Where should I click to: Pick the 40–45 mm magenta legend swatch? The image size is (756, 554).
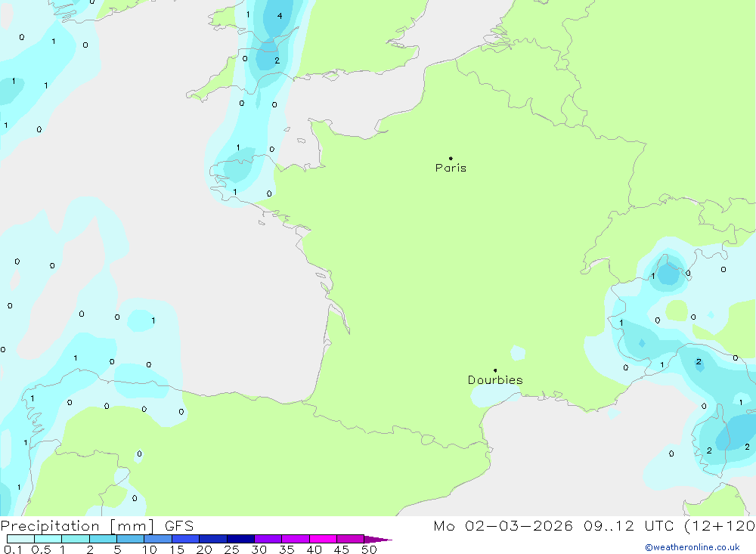323,539
